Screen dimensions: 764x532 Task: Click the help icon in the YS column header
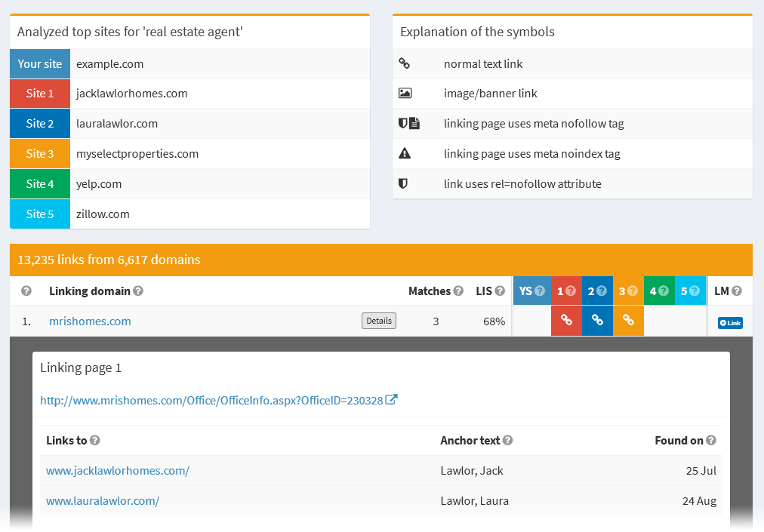click(541, 291)
